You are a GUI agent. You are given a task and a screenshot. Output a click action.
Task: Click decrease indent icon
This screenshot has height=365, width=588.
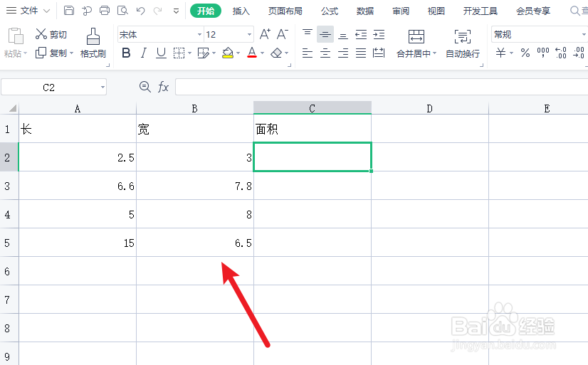coord(361,34)
